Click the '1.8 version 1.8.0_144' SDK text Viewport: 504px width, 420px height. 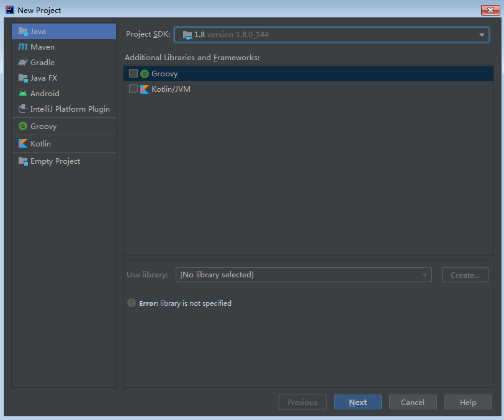point(232,35)
